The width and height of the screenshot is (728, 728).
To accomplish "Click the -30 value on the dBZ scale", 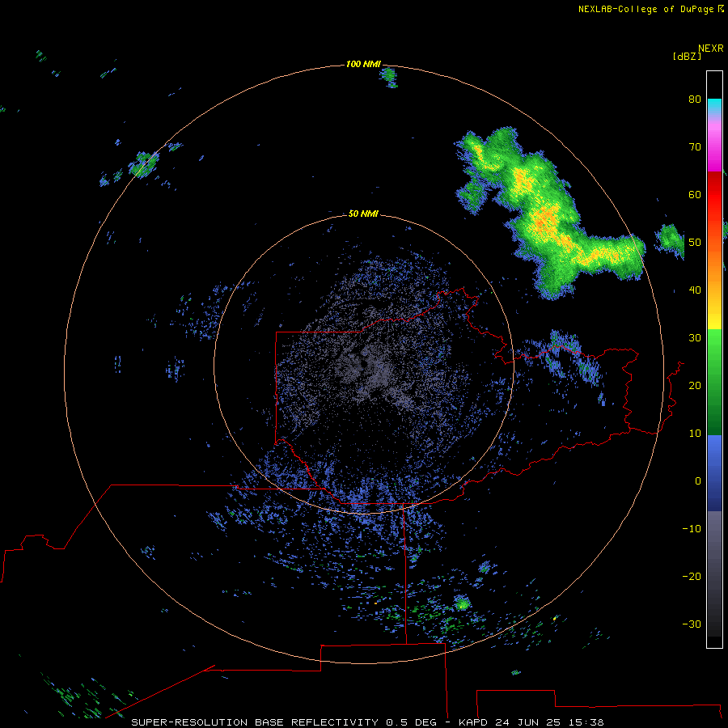I will tap(692, 624).
